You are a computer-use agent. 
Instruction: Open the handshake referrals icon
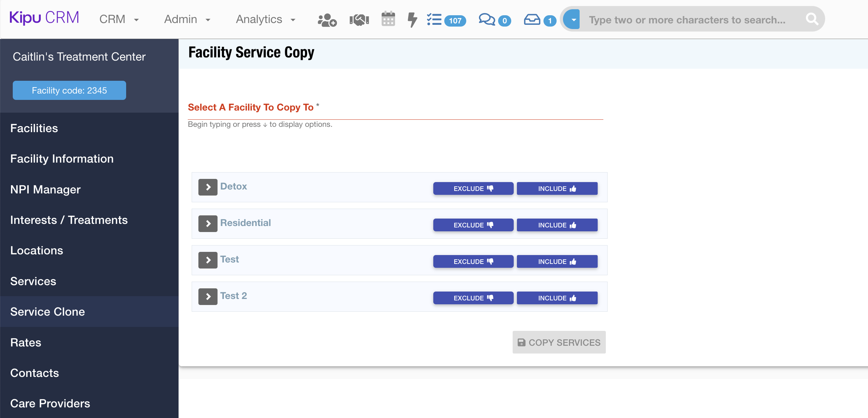click(359, 19)
